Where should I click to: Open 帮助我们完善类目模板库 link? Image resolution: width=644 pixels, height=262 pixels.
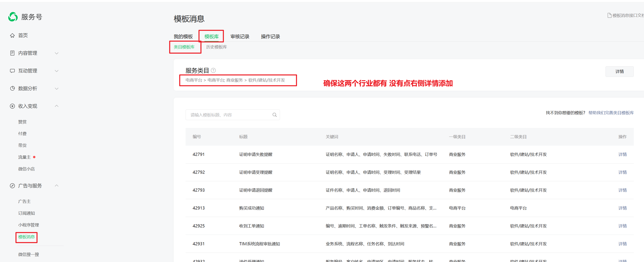click(x=611, y=113)
